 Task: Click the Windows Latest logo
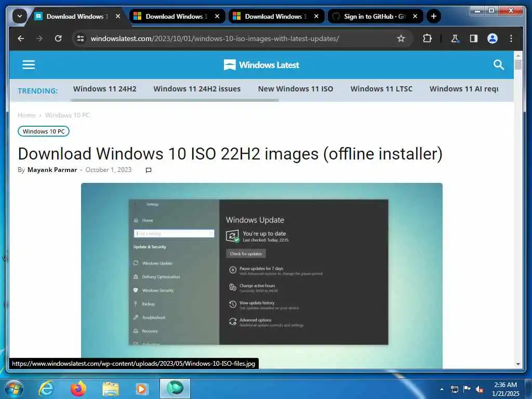[261, 64]
